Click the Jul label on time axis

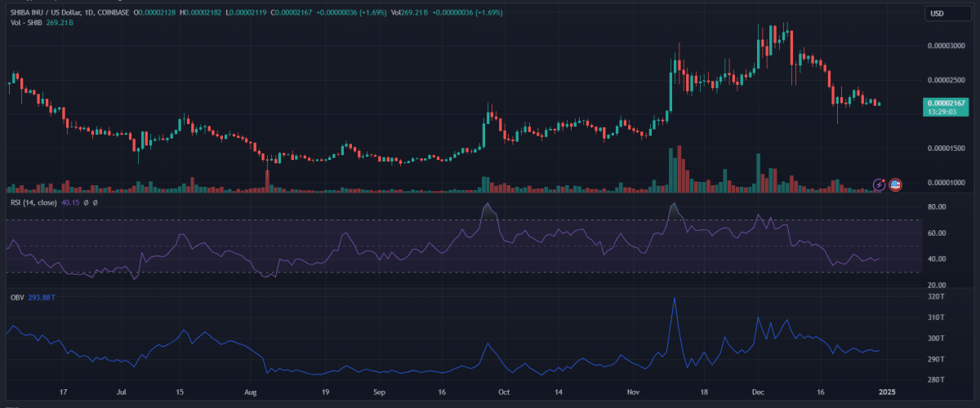click(122, 392)
